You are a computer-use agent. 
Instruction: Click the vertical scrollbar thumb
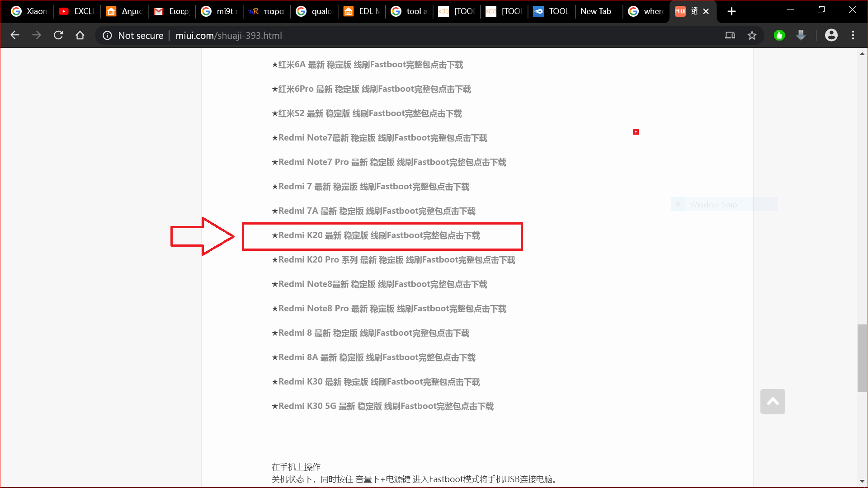point(862,358)
